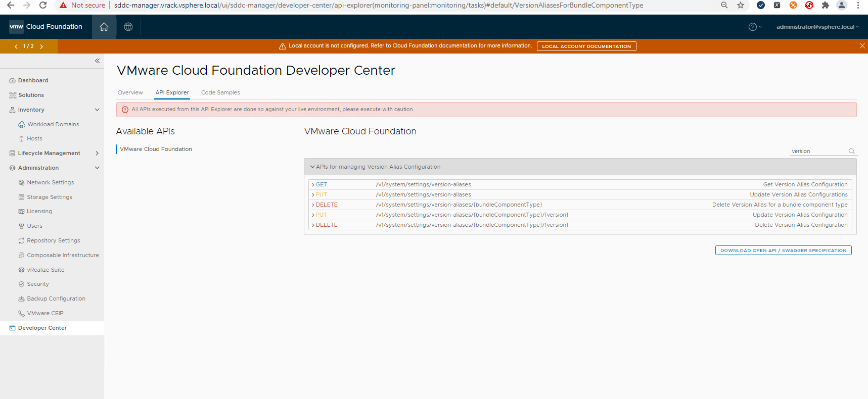The width and height of the screenshot is (868, 399).
Task: Open Dashboard in sidebar
Action: click(x=33, y=80)
